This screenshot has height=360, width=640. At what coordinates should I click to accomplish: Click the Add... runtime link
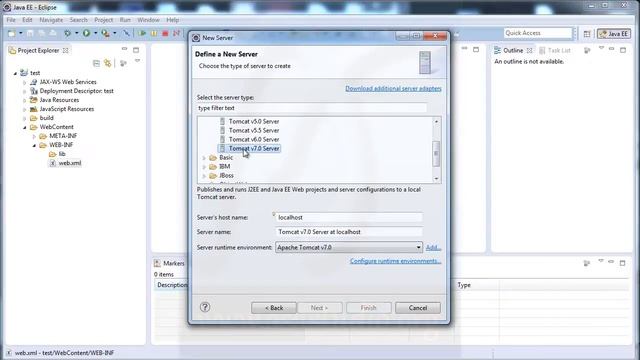coord(433,247)
